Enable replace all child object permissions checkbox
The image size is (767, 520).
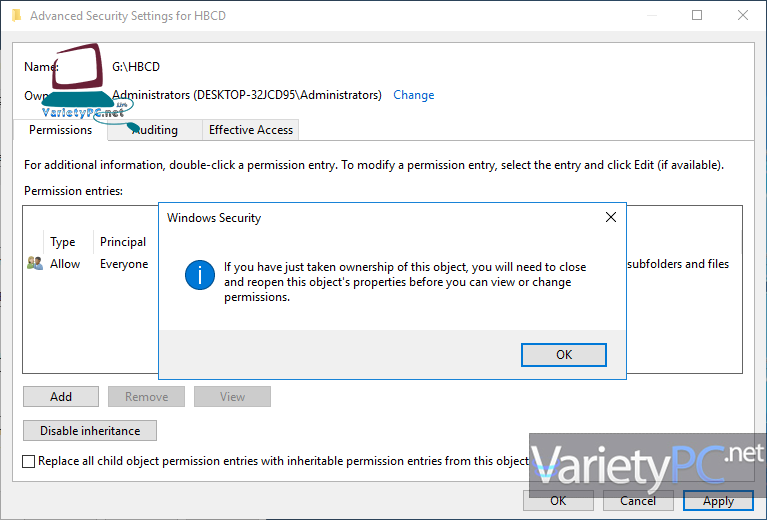29,461
